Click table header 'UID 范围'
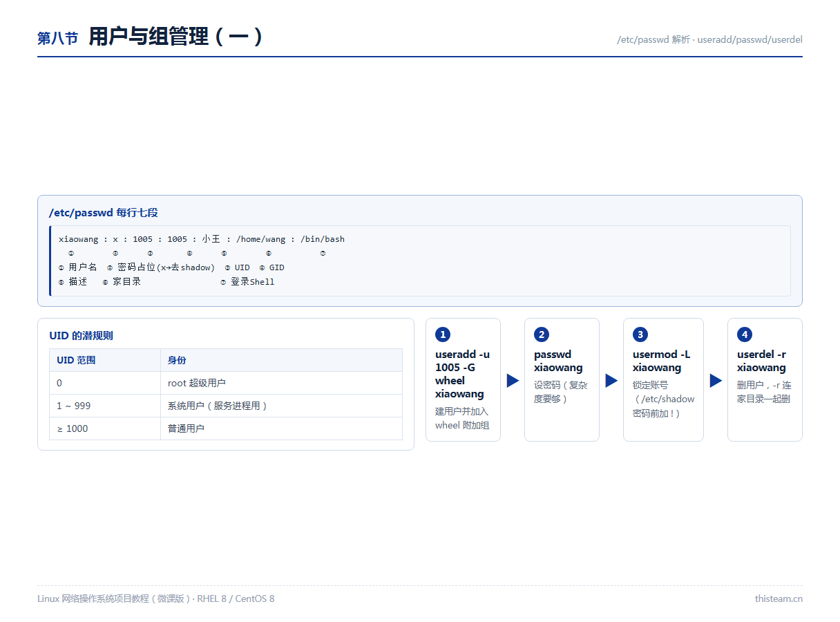Screen dimensions: 840x622 [x=105, y=360]
